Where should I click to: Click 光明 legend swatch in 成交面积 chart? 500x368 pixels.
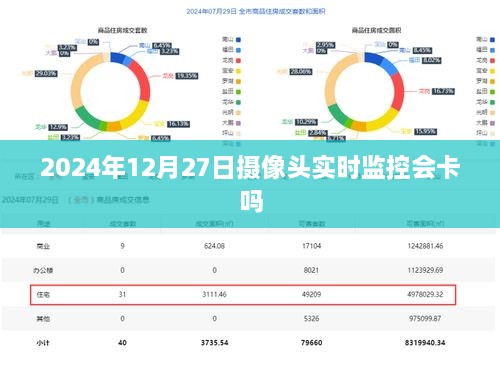(492, 112)
